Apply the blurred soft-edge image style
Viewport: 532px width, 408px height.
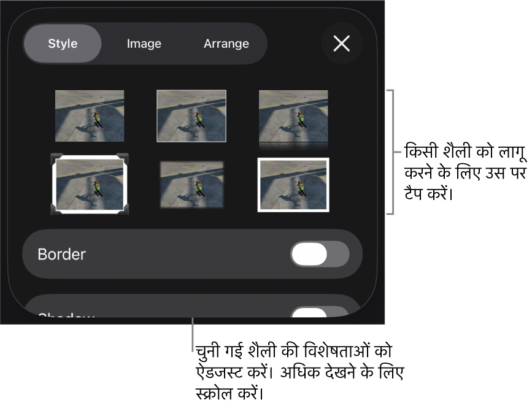point(191,184)
